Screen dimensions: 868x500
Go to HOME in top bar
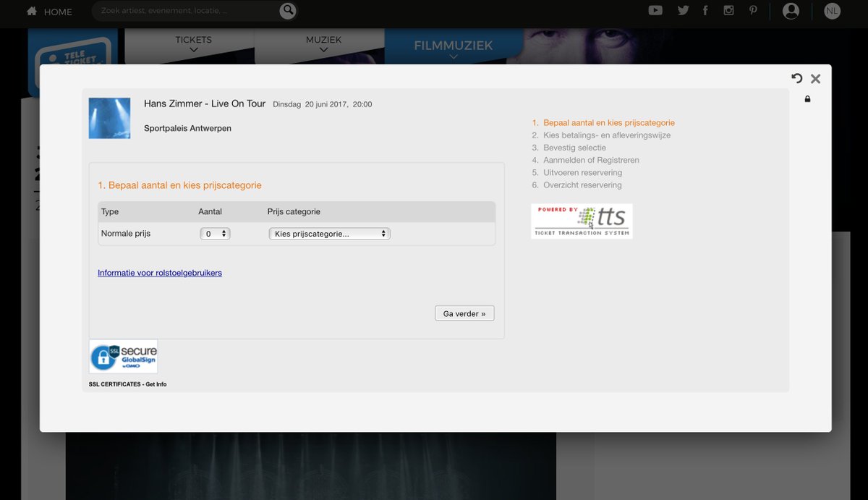coord(58,12)
